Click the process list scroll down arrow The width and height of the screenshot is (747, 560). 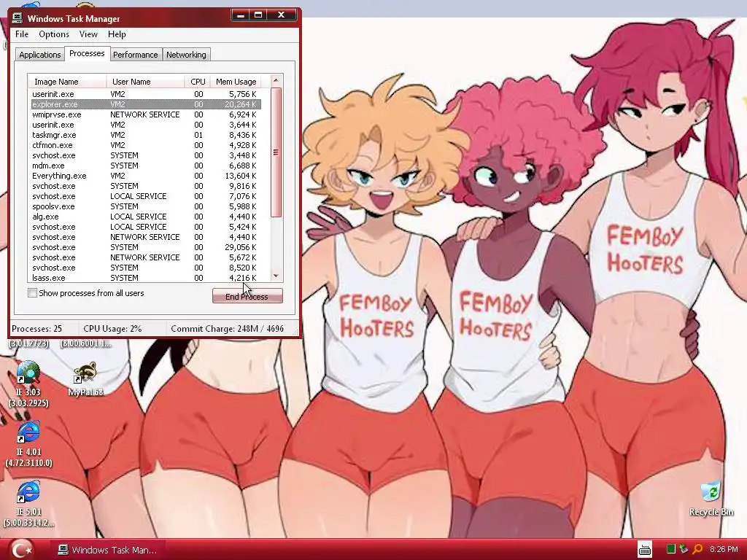click(276, 276)
